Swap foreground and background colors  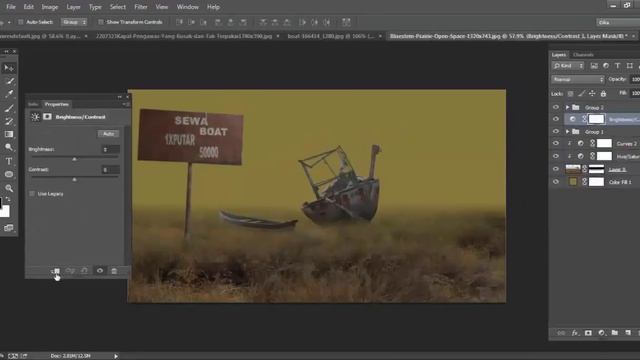[x=9, y=200]
